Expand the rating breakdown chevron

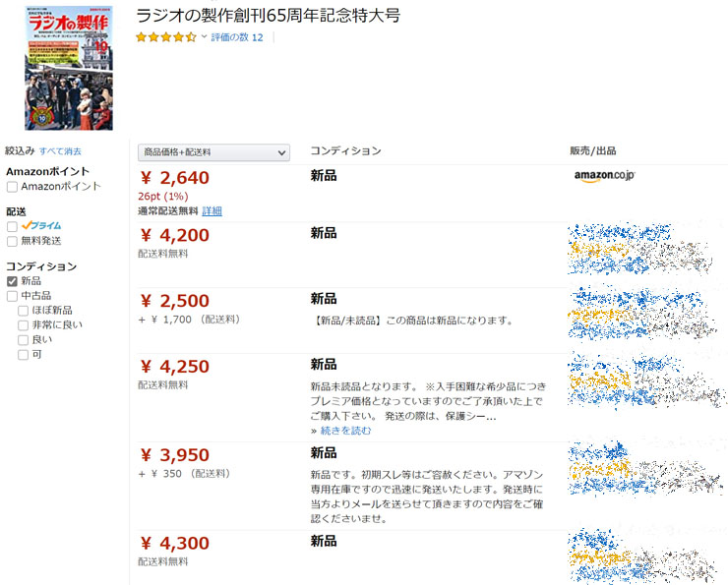click(x=204, y=36)
